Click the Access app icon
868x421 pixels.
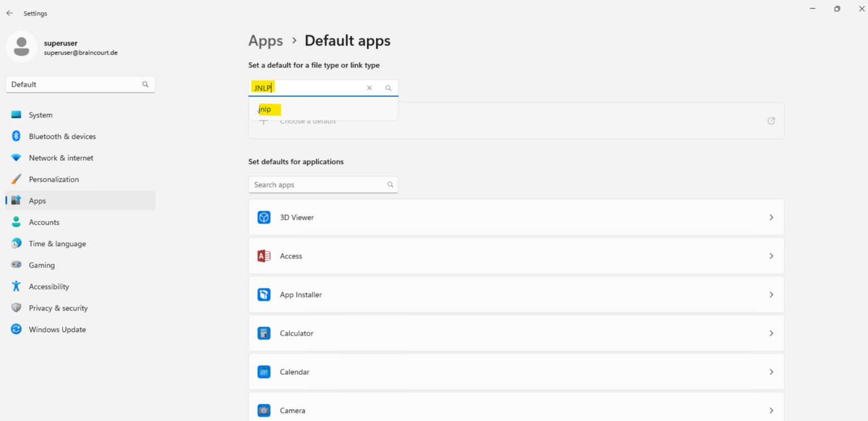pyautogui.click(x=264, y=256)
